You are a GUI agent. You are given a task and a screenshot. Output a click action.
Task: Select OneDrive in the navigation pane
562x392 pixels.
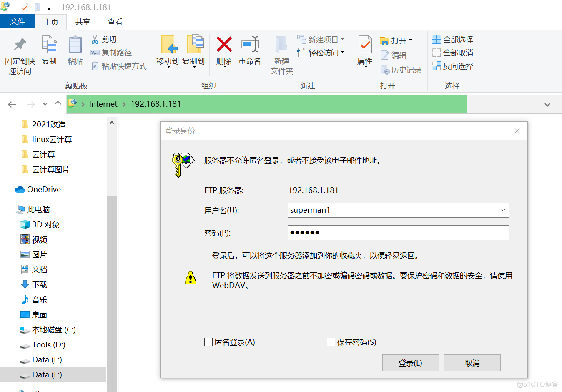[38, 189]
